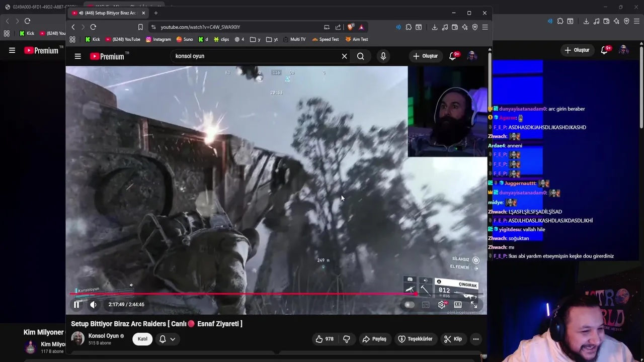Share the page link from the address bar
This screenshot has height=362, width=644.
tap(338, 27)
